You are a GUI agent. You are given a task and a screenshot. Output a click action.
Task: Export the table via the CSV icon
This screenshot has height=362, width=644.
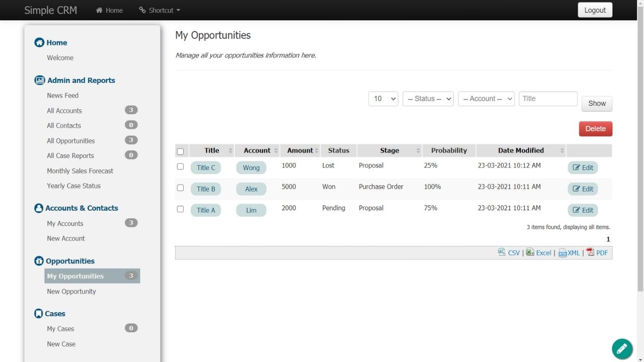[502, 252]
